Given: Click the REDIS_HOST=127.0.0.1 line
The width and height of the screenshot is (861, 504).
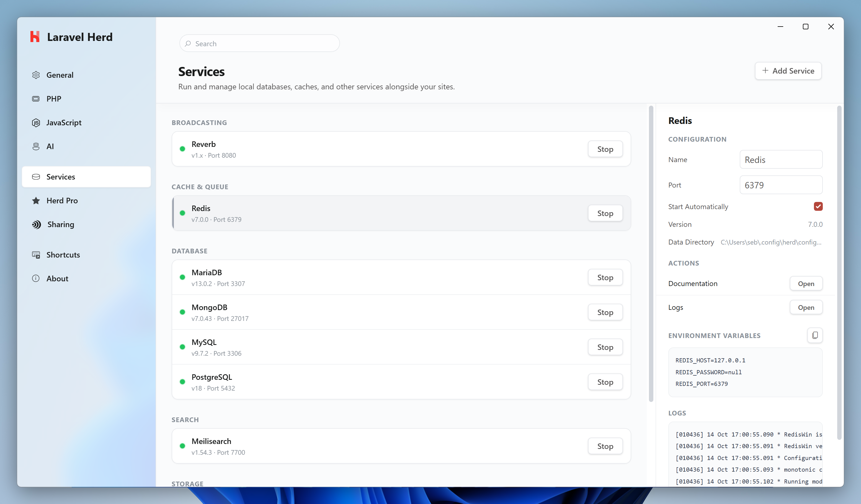Looking at the screenshot, I should (710, 360).
